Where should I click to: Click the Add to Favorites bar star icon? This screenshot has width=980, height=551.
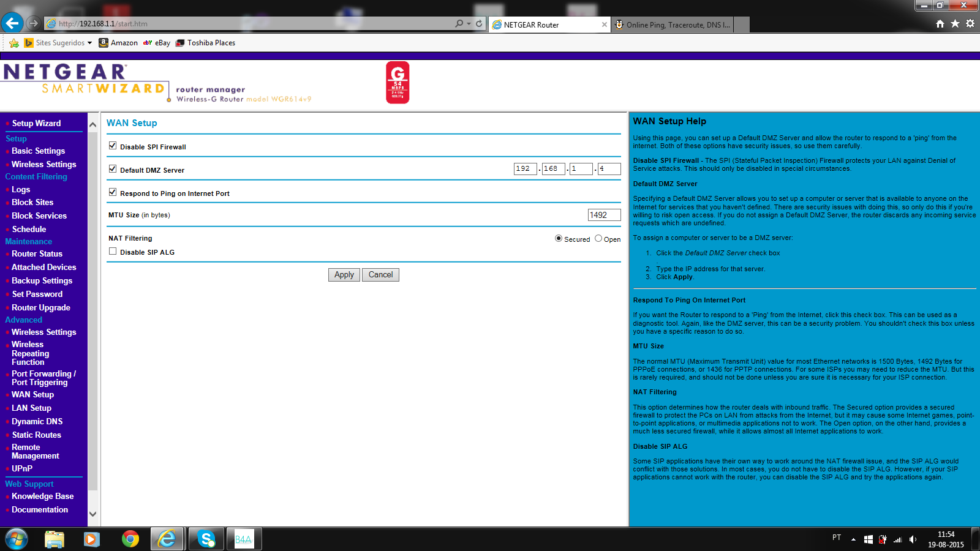[x=14, y=43]
